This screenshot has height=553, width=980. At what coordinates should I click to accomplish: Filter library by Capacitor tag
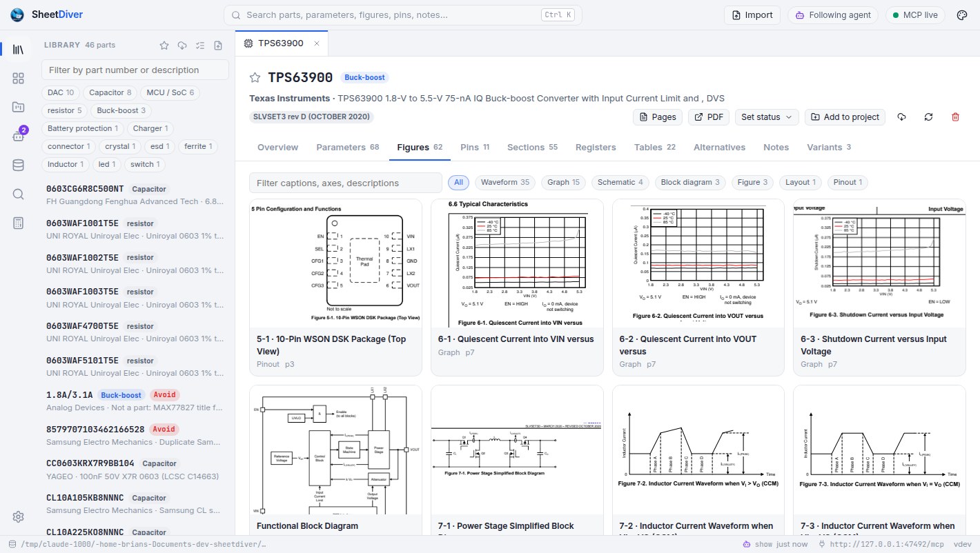(110, 92)
